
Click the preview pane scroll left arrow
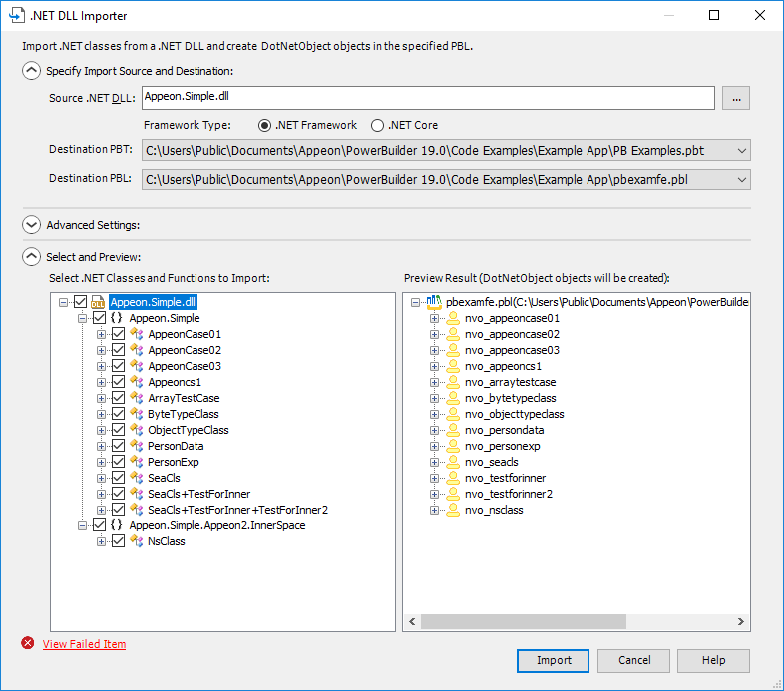pos(412,621)
